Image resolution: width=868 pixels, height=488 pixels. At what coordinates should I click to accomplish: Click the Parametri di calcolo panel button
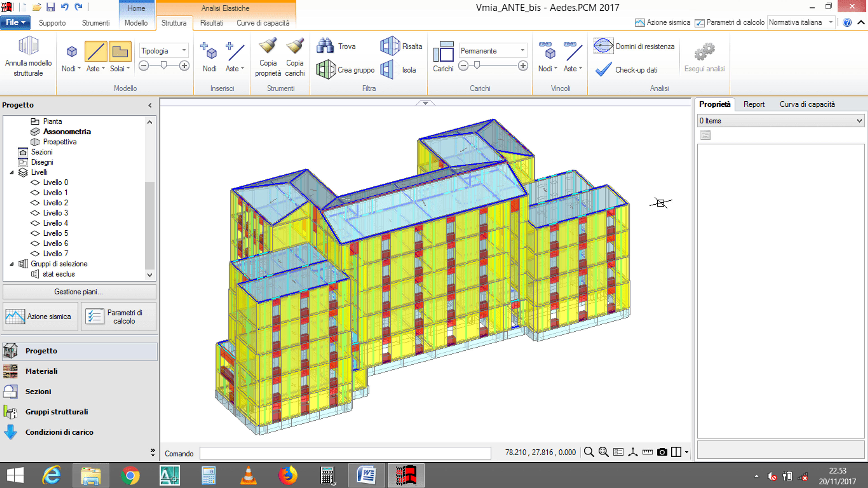(x=118, y=316)
